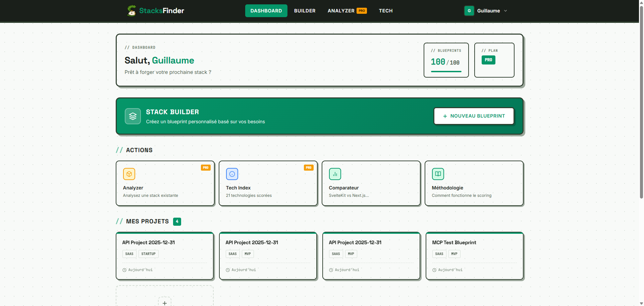This screenshot has height=306, width=644.
Task: Open the Méthodologie action card title
Action: (x=447, y=188)
